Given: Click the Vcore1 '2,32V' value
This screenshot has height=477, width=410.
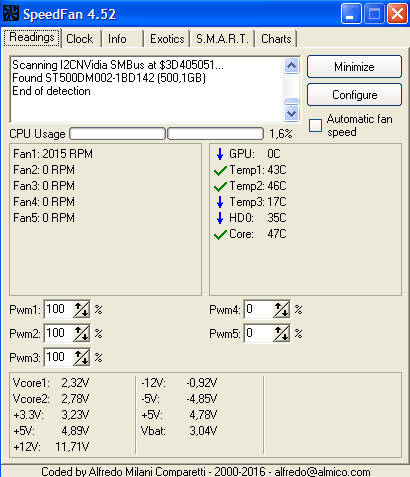Looking at the screenshot, I should tap(75, 383).
